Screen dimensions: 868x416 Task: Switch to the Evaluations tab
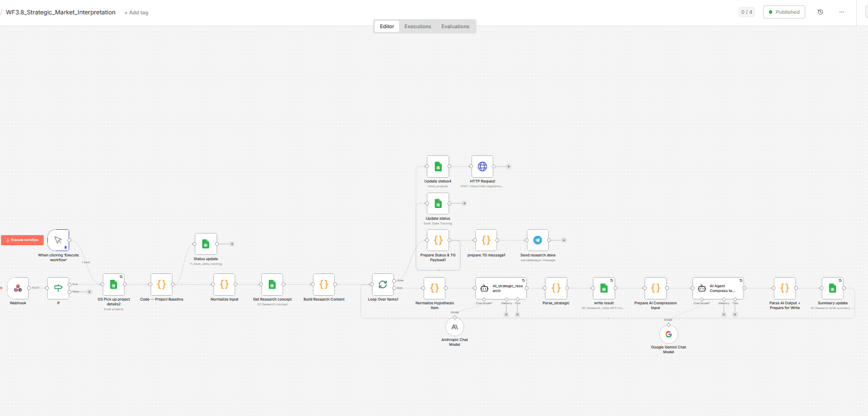(455, 27)
